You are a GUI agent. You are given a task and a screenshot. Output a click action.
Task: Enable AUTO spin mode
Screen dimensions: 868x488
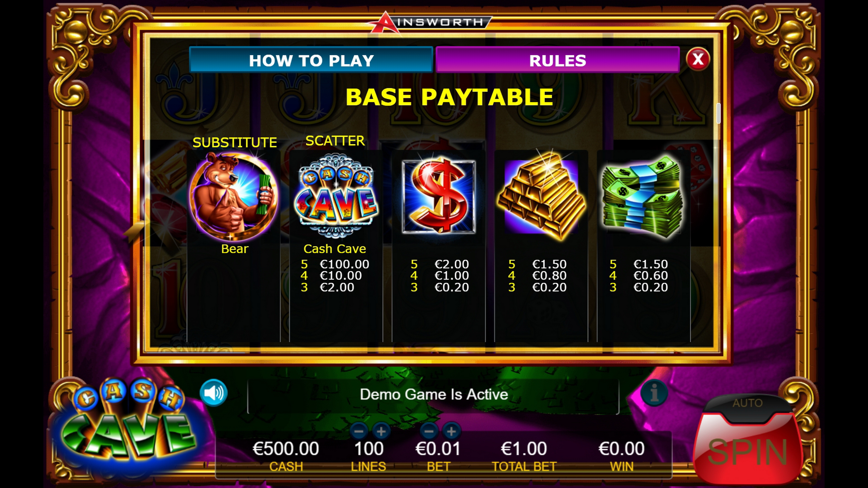pyautogui.click(x=747, y=403)
